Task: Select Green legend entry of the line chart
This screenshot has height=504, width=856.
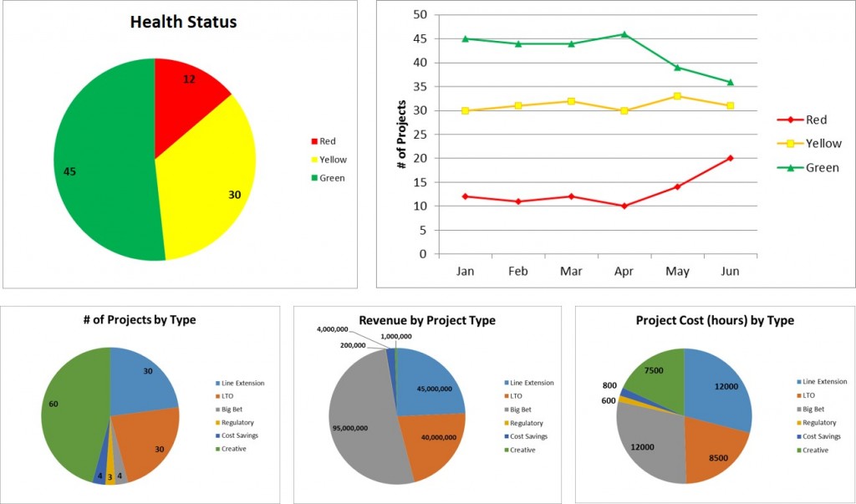Action: click(x=808, y=168)
